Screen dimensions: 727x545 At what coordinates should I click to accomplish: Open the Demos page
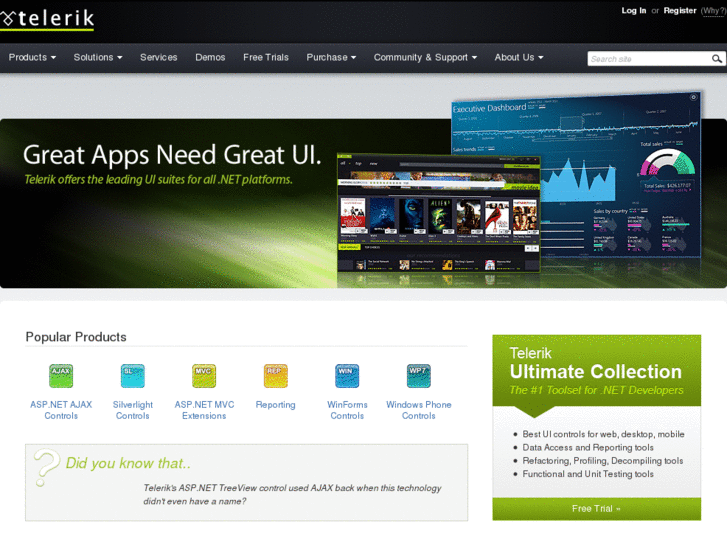[x=210, y=58]
